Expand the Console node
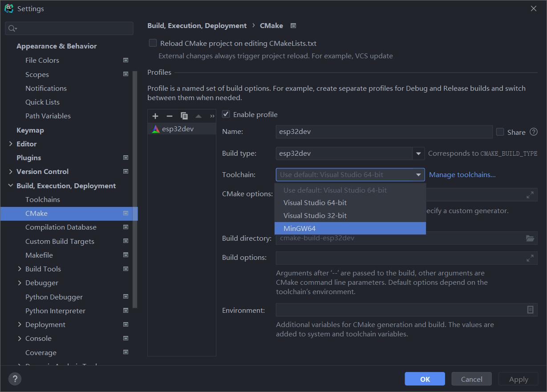The image size is (547, 392). pos(20,338)
